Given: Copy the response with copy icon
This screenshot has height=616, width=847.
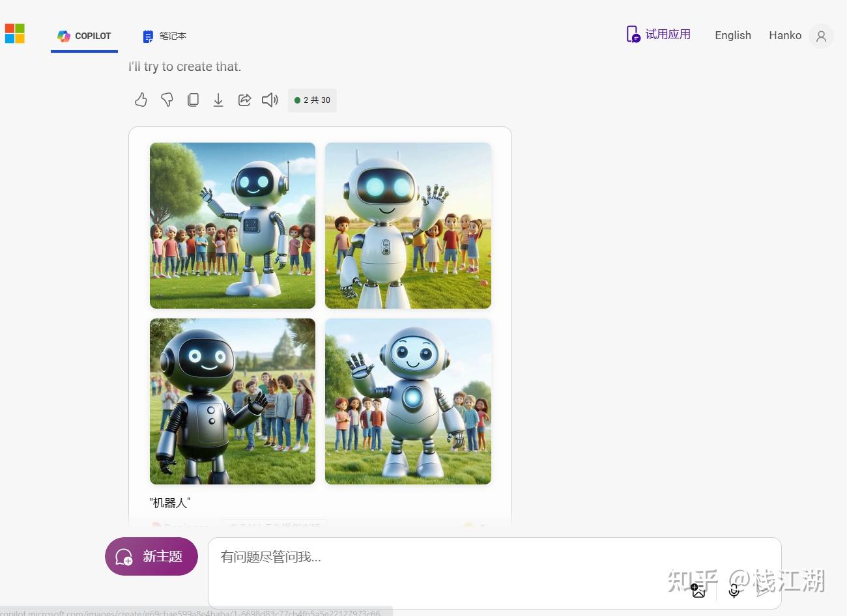Looking at the screenshot, I should (x=193, y=100).
